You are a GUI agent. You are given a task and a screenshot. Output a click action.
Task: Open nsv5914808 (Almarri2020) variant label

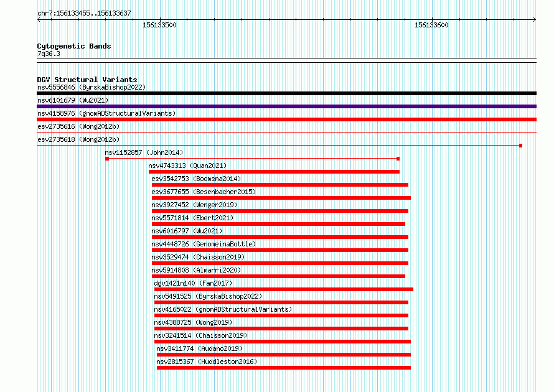pos(196,270)
